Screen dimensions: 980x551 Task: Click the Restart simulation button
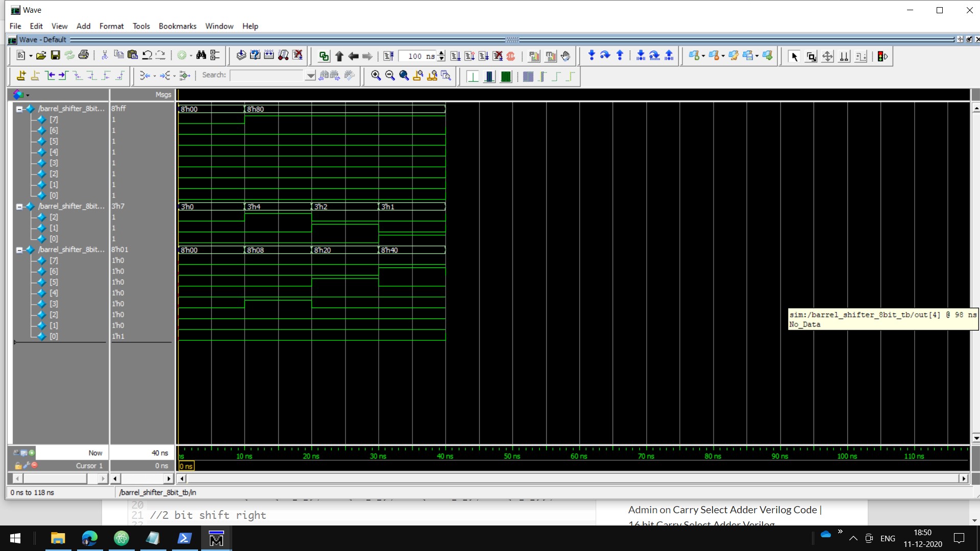(x=388, y=56)
